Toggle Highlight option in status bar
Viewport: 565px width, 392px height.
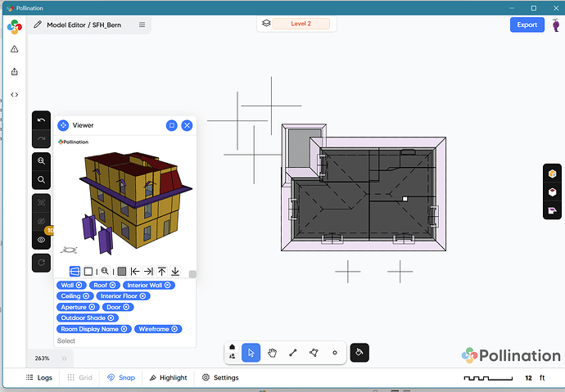pyautogui.click(x=167, y=378)
